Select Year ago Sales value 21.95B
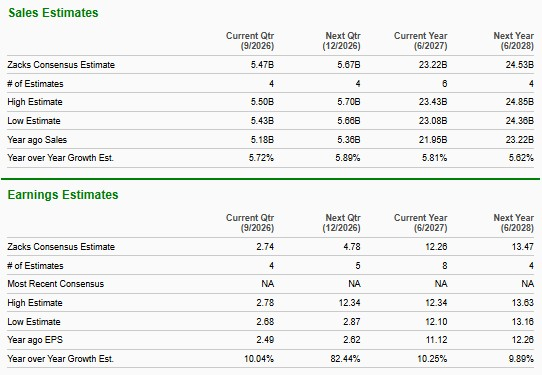Screen dimensions: 542x375 pyautogui.click(x=433, y=140)
